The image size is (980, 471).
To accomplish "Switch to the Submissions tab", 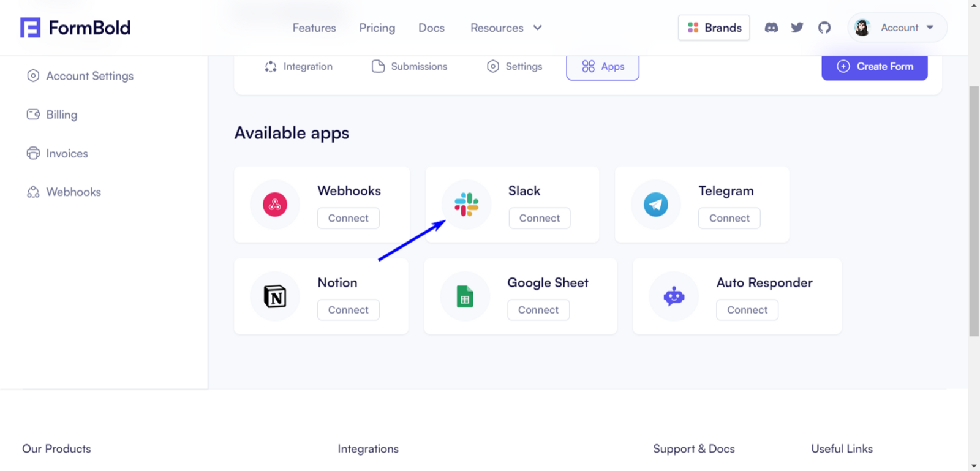I will pos(410,66).
